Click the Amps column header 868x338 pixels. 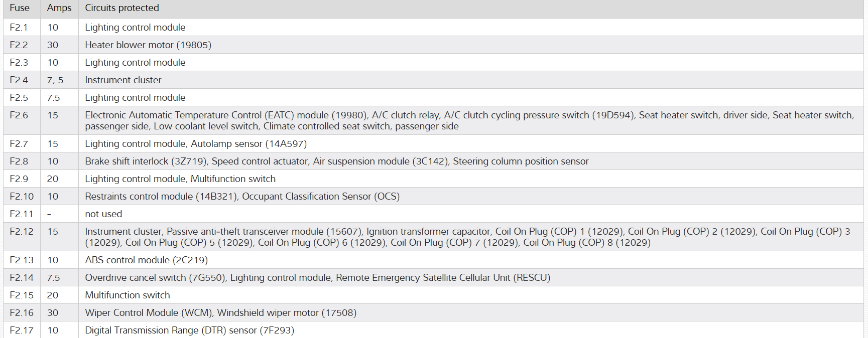pos(59,8)
